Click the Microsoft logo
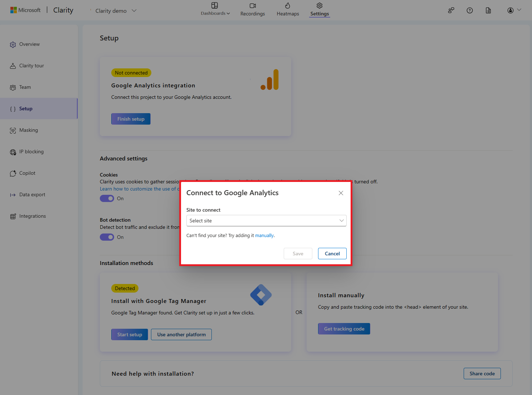This screenshot has width=532, height=395. pyautogui.click(x=25, y=10)
